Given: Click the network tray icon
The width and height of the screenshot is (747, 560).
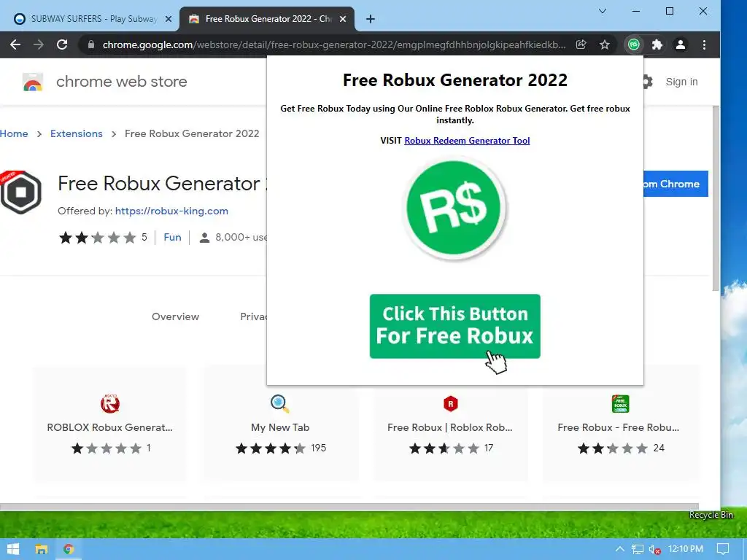Looking at the screenshot, I should tap(638, 549).
